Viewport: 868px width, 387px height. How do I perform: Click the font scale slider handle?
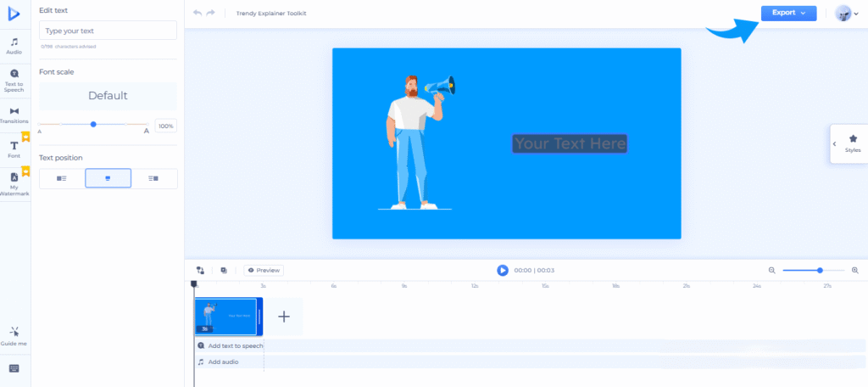point(93,125)
